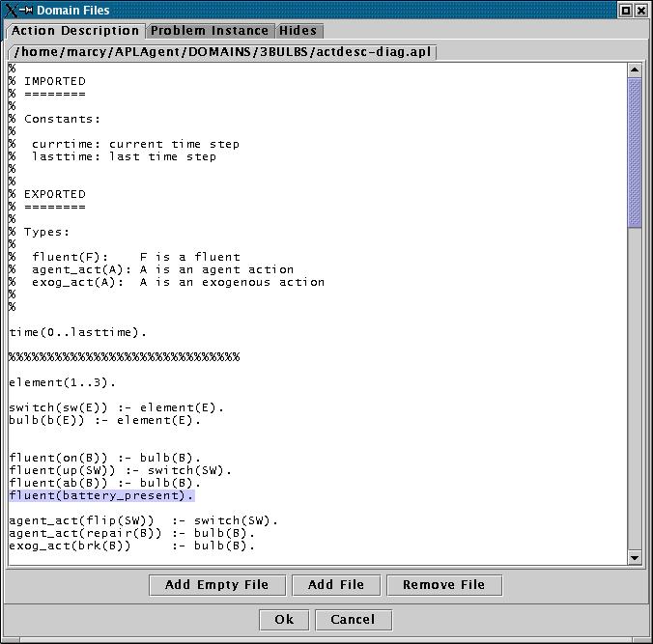The height and width of the screenshot is (644, 653).
Task: Select the Hides tab
Action: click(x=298, y=31)
